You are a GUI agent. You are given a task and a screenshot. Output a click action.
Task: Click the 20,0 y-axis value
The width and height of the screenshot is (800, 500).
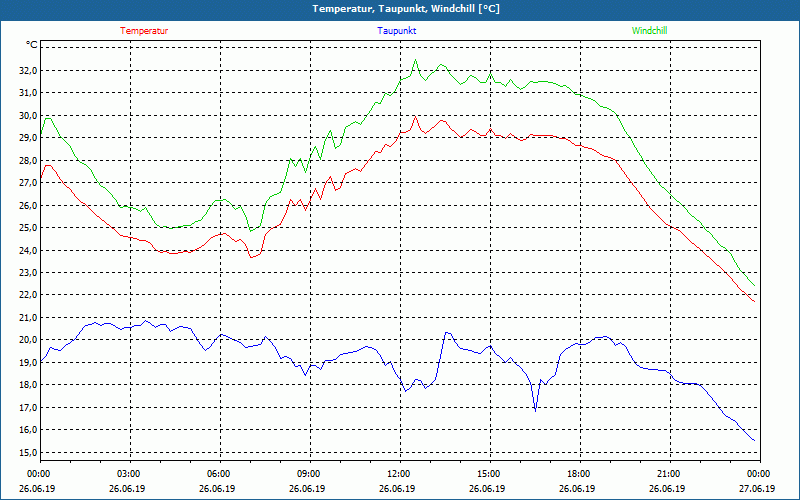click(x=28, y=340)
